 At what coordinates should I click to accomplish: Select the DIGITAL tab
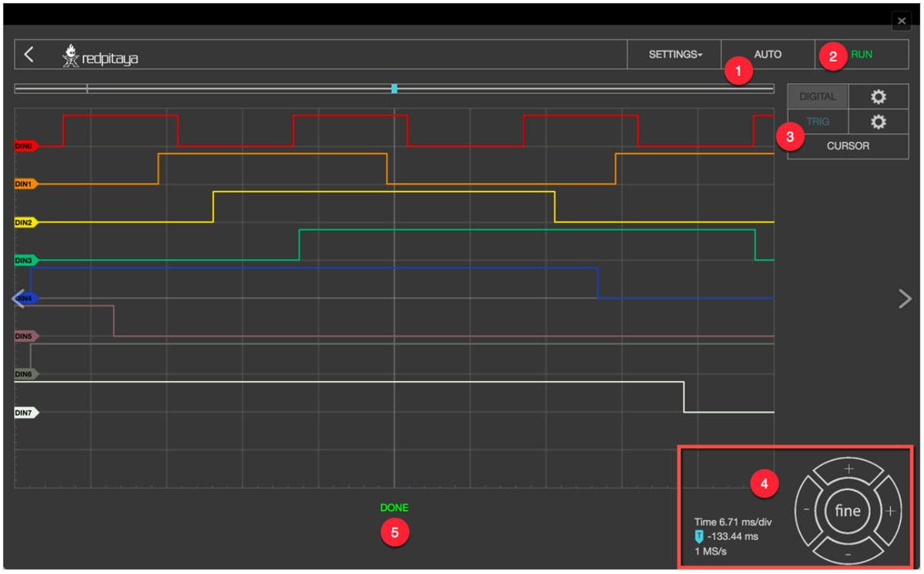coord(817,97)
